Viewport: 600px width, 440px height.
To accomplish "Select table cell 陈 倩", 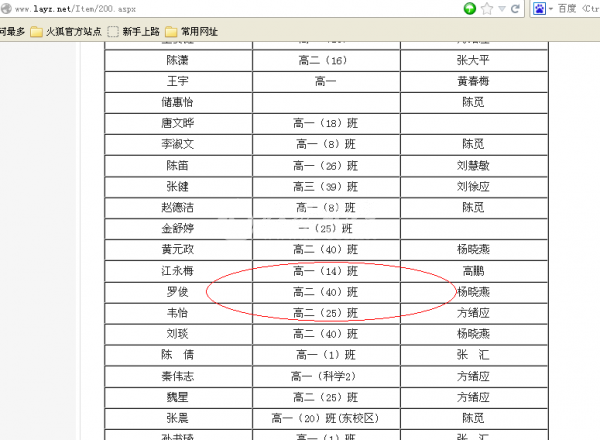I will coord(178,355).
